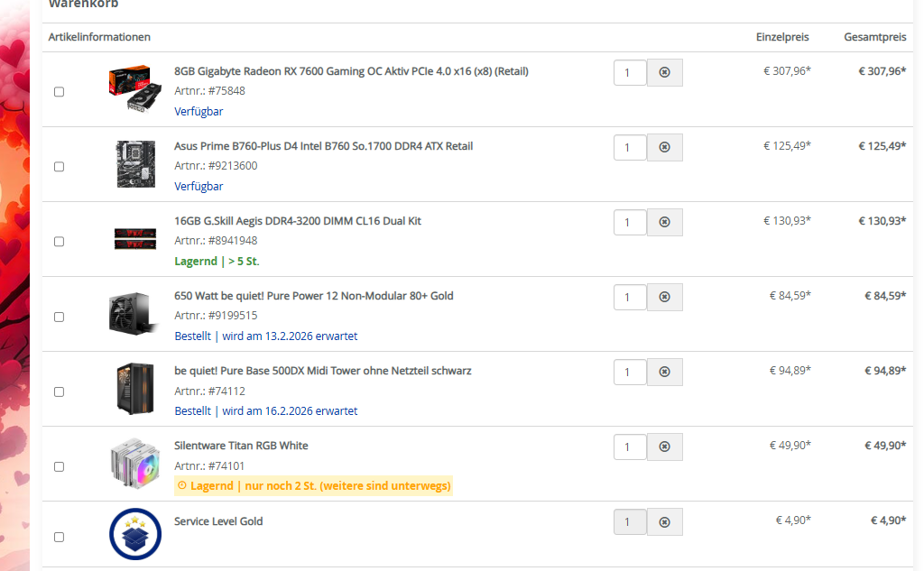Remove the Gigabyte Radeon RX 7600 item
The height and width of the screenshot is (571, 924).
point(664,72)
